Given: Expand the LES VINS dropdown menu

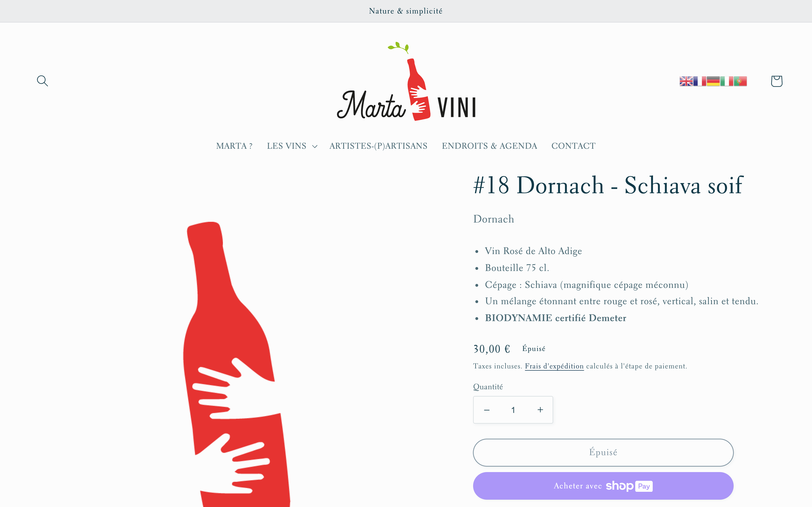Looking at the screenshot, I should tap(292, 146).
